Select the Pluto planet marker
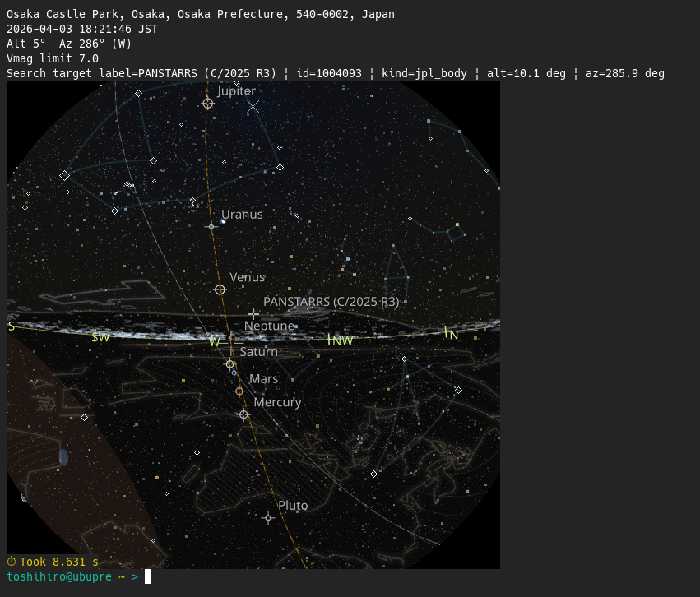Image resolution: width=700 pixels, height=597 pixels. point(268,517)
